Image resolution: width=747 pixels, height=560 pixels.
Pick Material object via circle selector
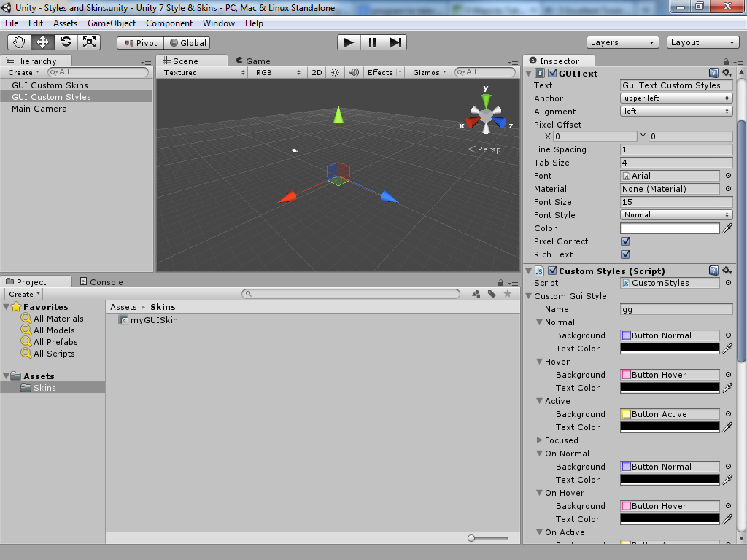pos(728,189)
